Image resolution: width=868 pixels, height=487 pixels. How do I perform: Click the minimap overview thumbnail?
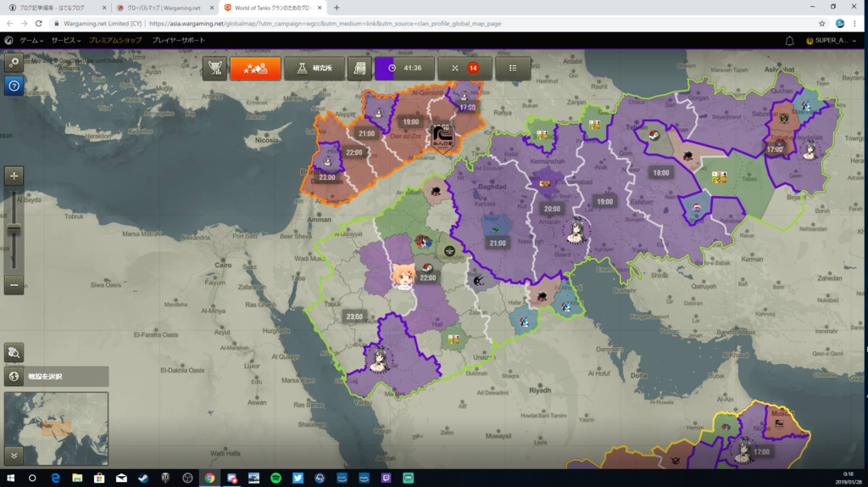(x=56, y=428)
